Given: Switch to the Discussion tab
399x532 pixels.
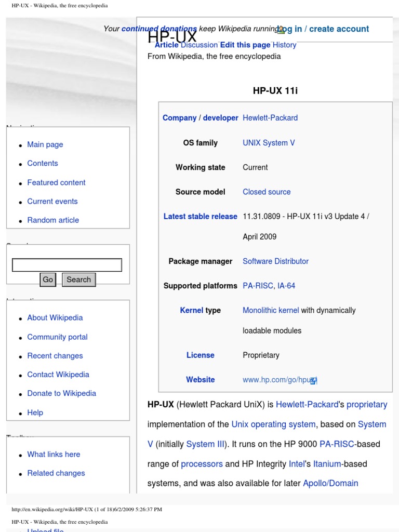Looking at the screenshot, I should [x=199, y=45].
